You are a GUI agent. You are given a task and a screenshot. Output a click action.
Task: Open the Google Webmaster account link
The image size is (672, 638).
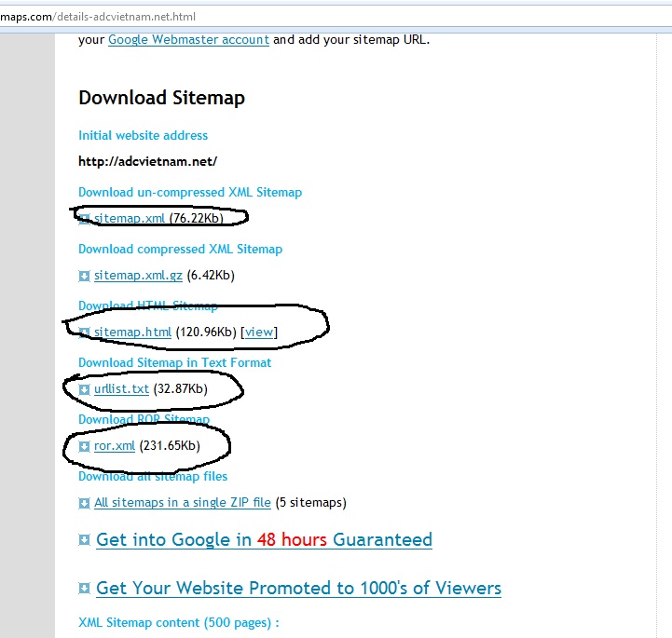(x=188, y=40)
